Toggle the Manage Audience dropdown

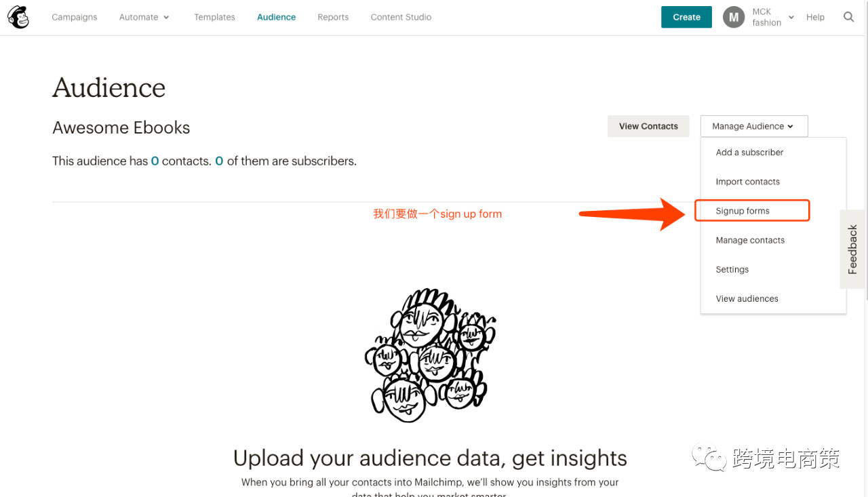(753, 126)
